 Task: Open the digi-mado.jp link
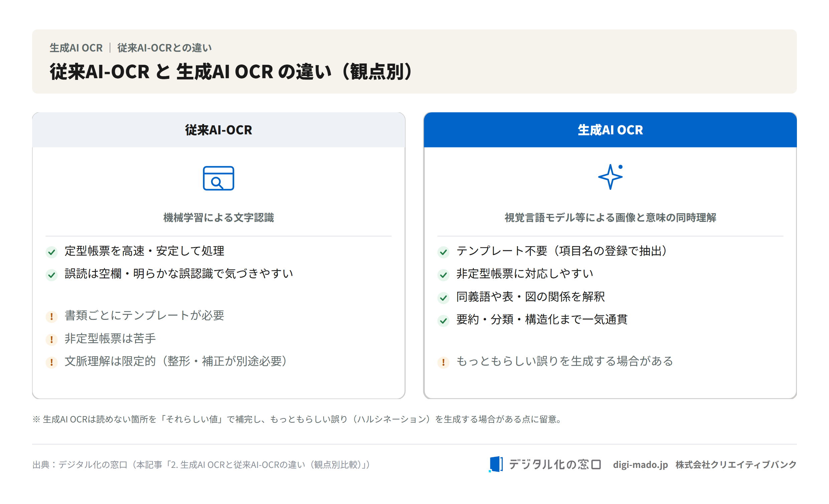640,464
